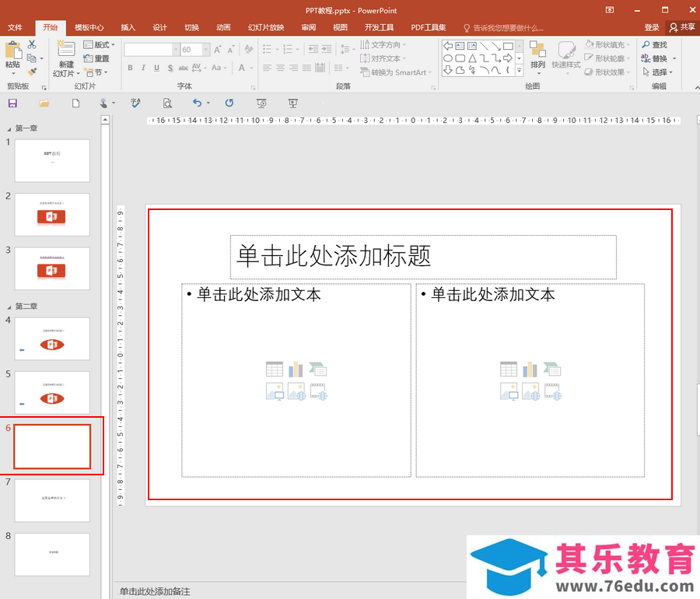Open the Shape Fill (形状填充) dropdown
The image size is (700, 599).
(x=607, y=44)
